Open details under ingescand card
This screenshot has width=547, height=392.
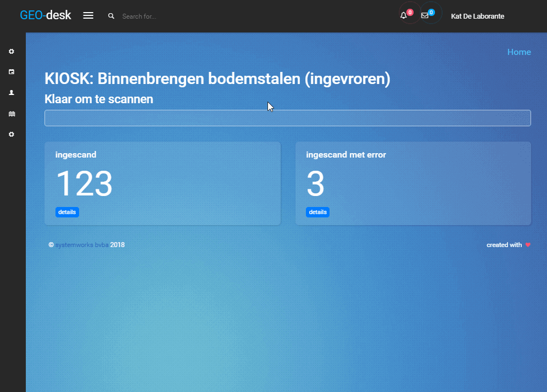click(x=67, y=212)
